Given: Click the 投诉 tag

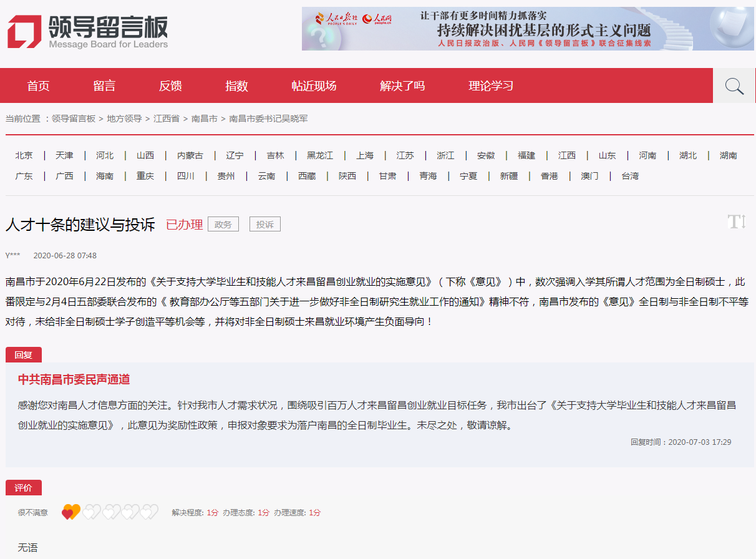Looking at the screenshot, I should [x=265, y=225].
